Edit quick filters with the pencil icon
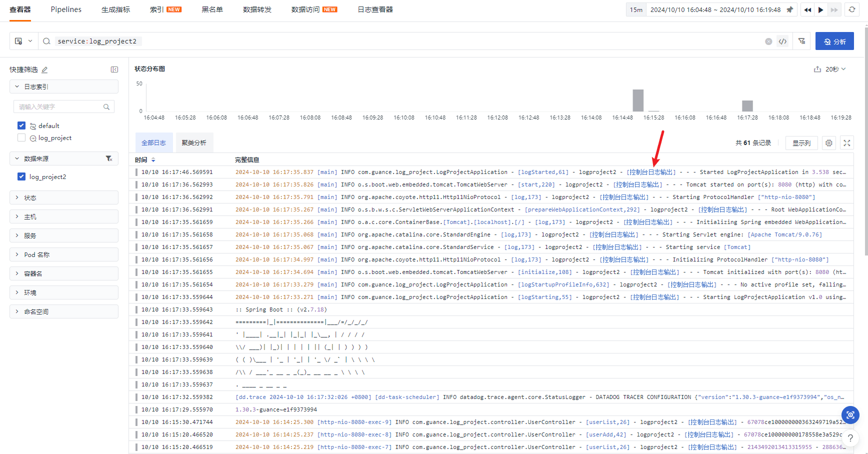 point(45,69)
